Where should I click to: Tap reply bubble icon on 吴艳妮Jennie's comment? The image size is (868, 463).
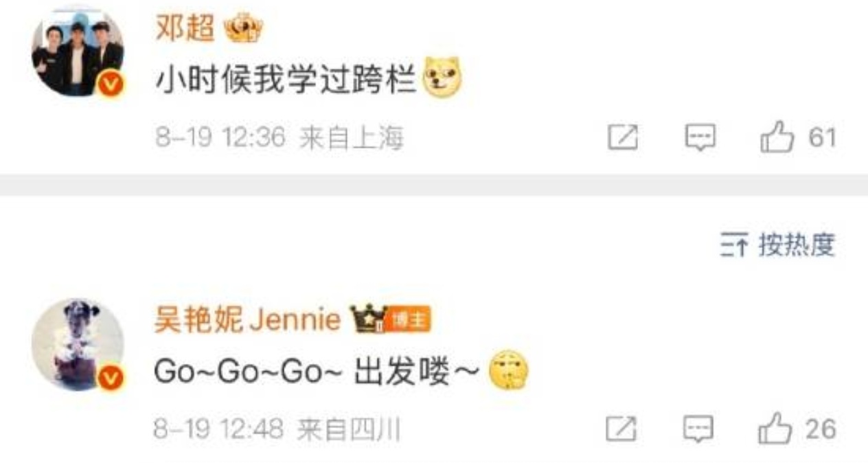(698, 430)
